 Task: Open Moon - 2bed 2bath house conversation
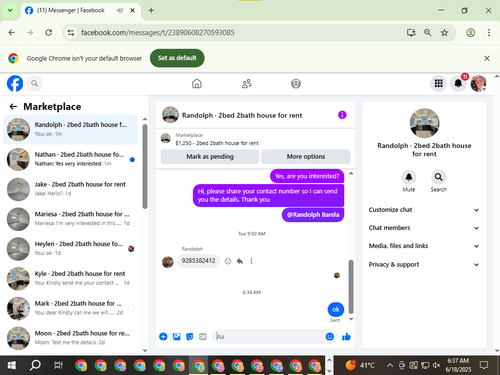(71, 338)
